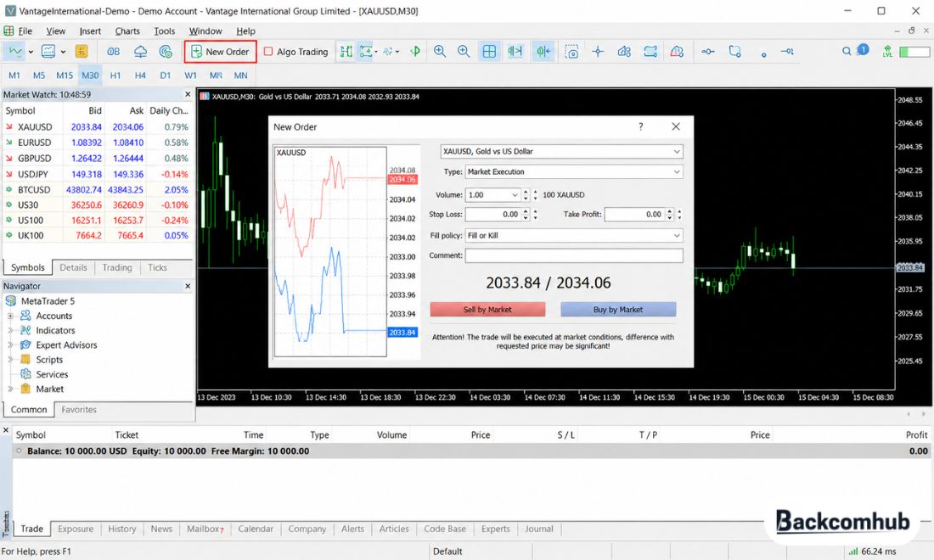
Task: Open the Journal tab
Action: pyautogui.click(x=539, y=529)
